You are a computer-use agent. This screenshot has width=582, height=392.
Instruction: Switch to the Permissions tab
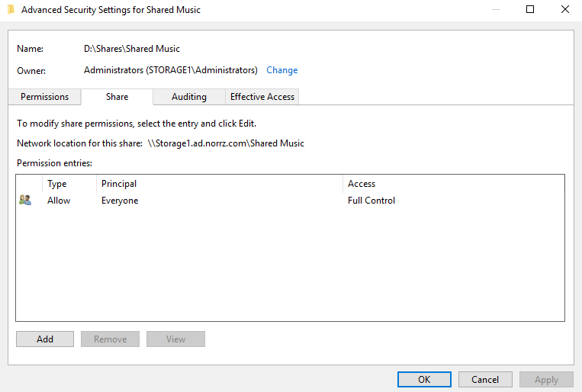[44, 97]
